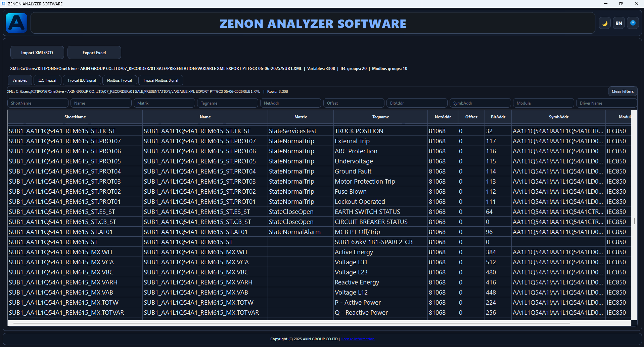644x347 pixels.
Task: Go to Typical Modbus Signal tab
Action: (x=160, y=80)
